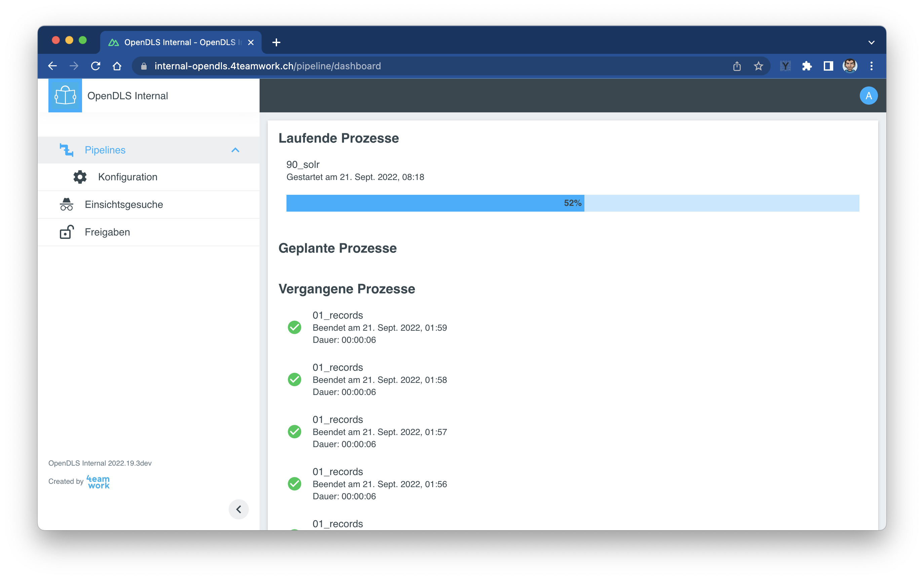Select the OpenDLS Internal browser tab

181,42
